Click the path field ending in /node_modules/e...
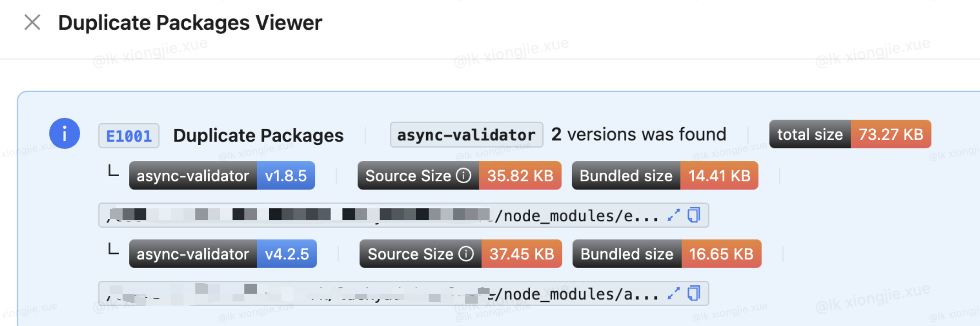The width and height of the screenshot is (980, 326). (404, 215)
